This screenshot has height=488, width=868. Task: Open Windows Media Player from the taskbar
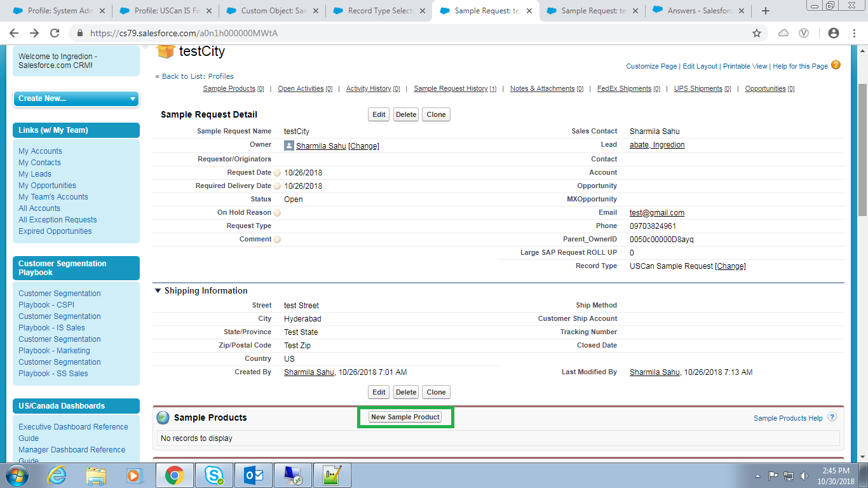pyautogui.click(x=133, y=475)
